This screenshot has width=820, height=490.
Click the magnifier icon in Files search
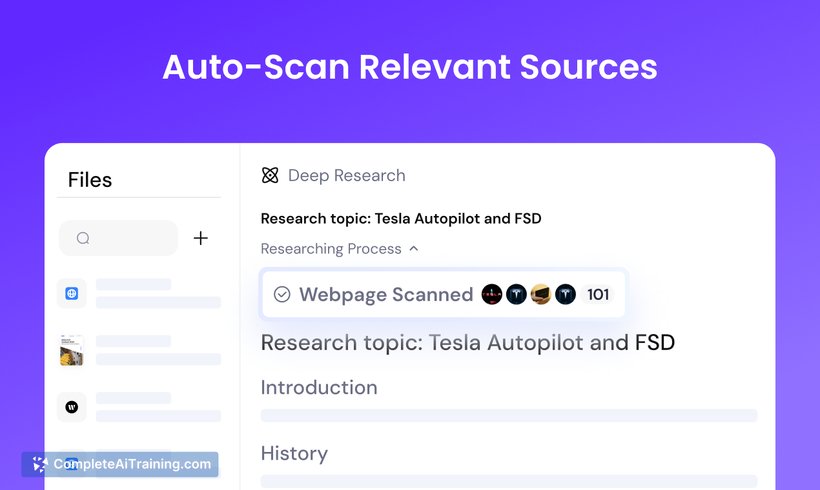coord(83,238)
